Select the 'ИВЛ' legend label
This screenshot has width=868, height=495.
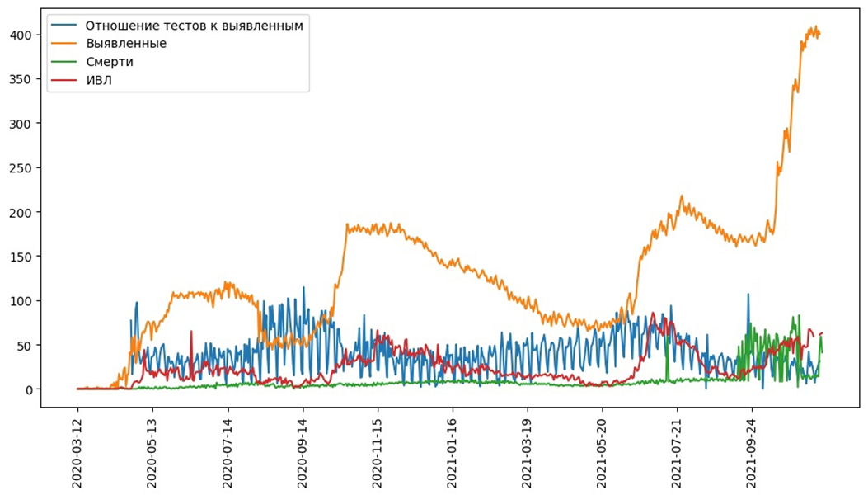click(99, 78)
